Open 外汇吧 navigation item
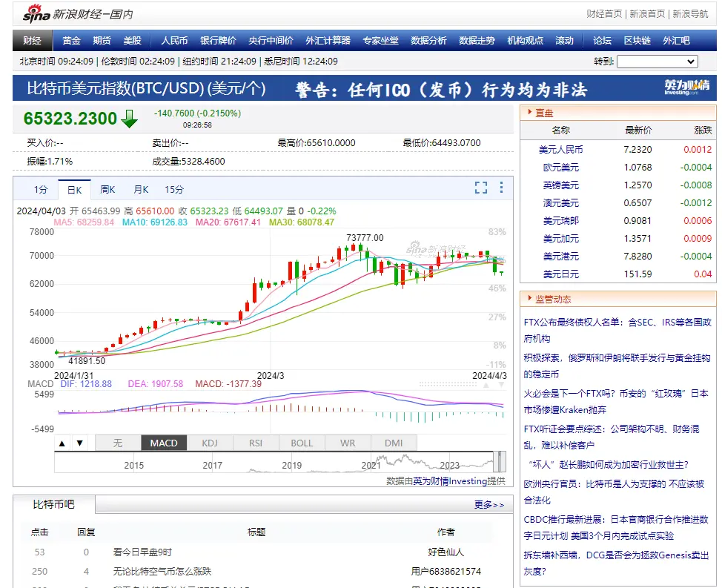Screen dimensions: 722x588 click(x=677, y=41)
